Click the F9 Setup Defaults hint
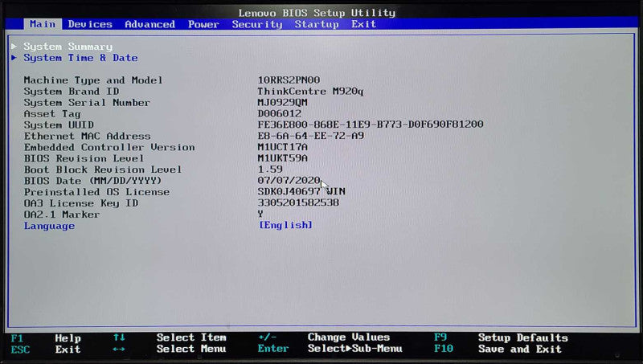643x364 pixels. pos(501,337)
